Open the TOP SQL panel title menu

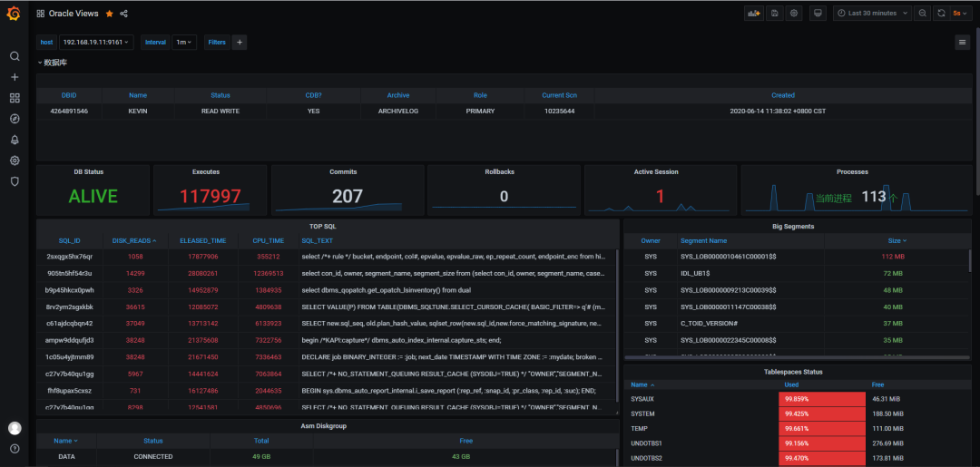click(322, 226)
